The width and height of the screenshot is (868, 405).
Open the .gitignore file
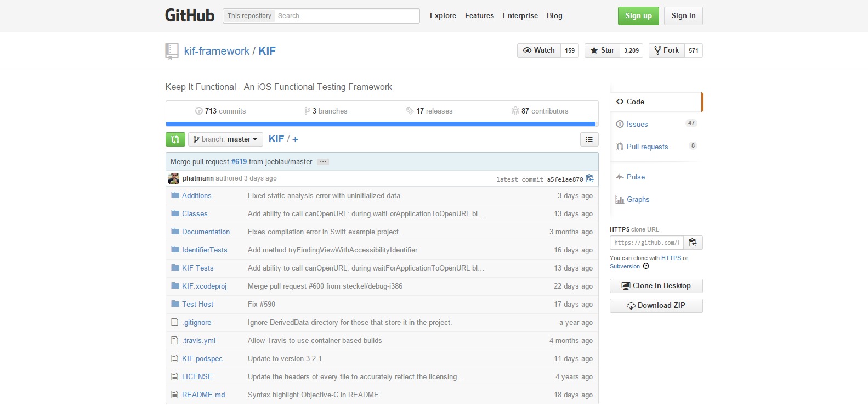[x=196, y=322]
